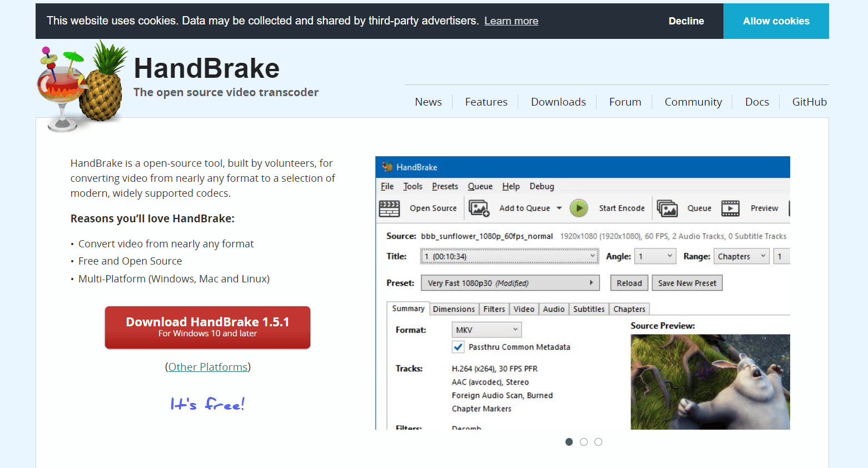Decline the cookies
The height and width of the screenshot is (468, 868).
click(x=686, y=21)
